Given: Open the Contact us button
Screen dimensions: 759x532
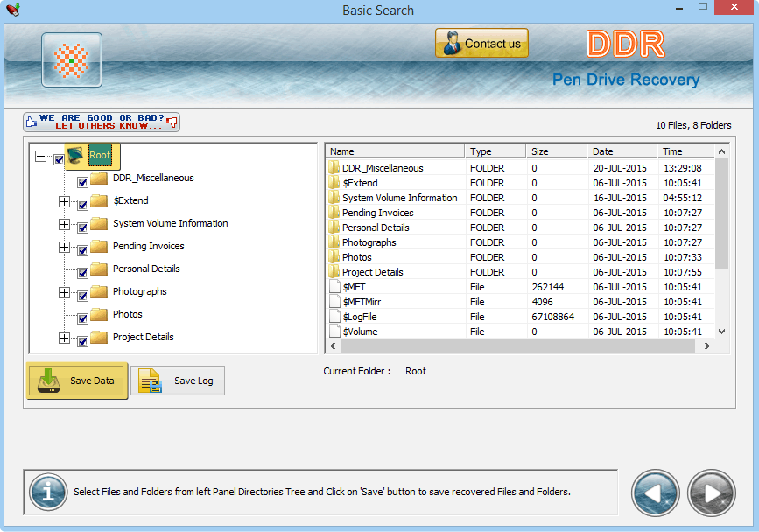Looking at the screenshot, I should [x=481, y=43].
